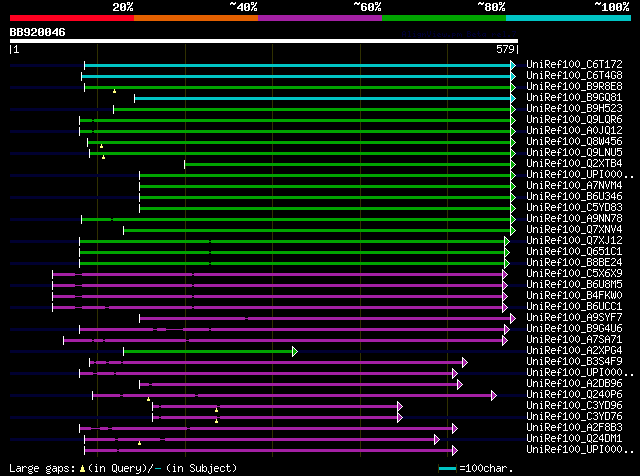Open the UniRef100_B9H523 hit label
This screenshot has width=640, height=476.
(574, 109)
